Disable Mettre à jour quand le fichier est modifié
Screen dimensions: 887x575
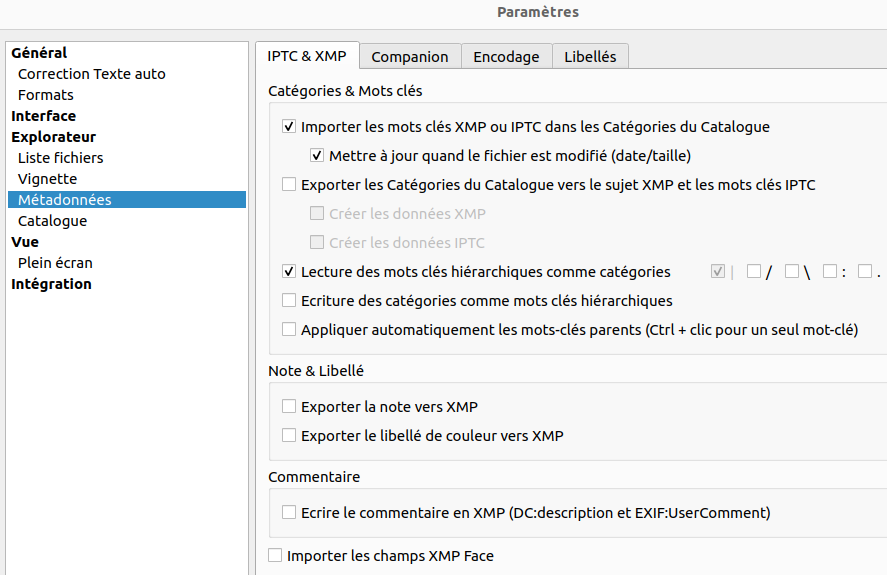pos(317,156)
